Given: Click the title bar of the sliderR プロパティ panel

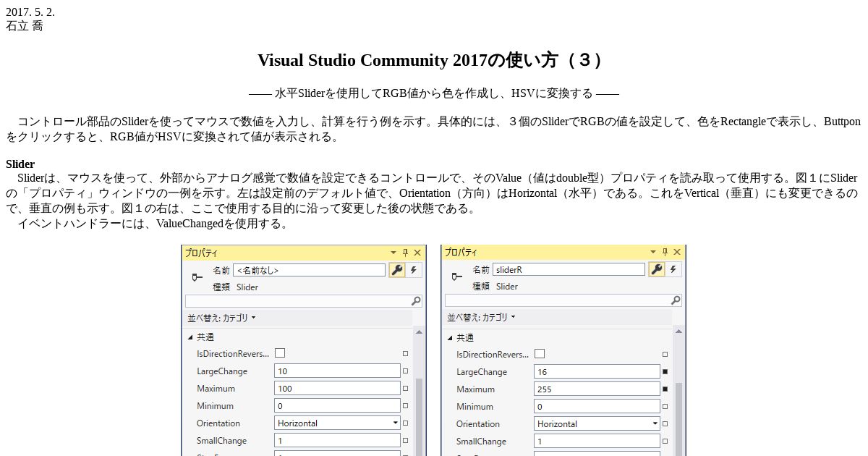Looking at the screenshot, I should pos(563,252).
